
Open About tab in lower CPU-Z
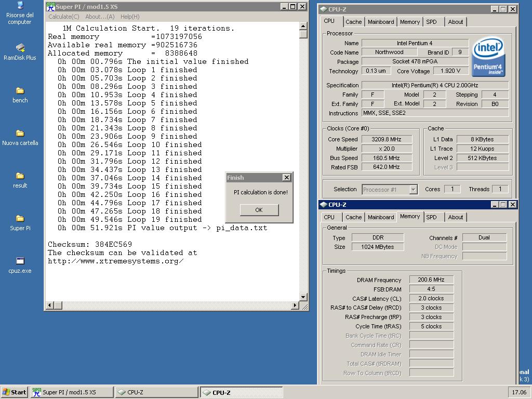[x=455, y=217]
